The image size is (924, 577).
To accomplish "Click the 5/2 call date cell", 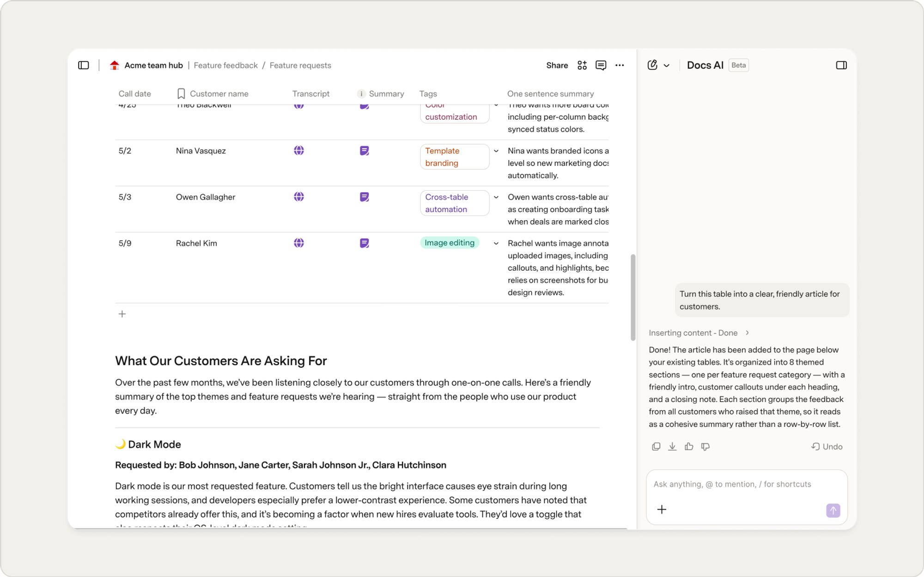I will click(125, 151).
